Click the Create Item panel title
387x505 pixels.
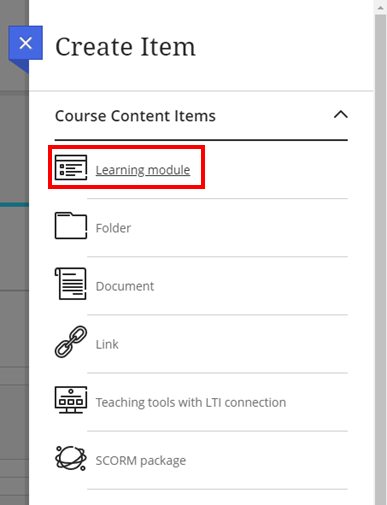(x=125, y=47)
